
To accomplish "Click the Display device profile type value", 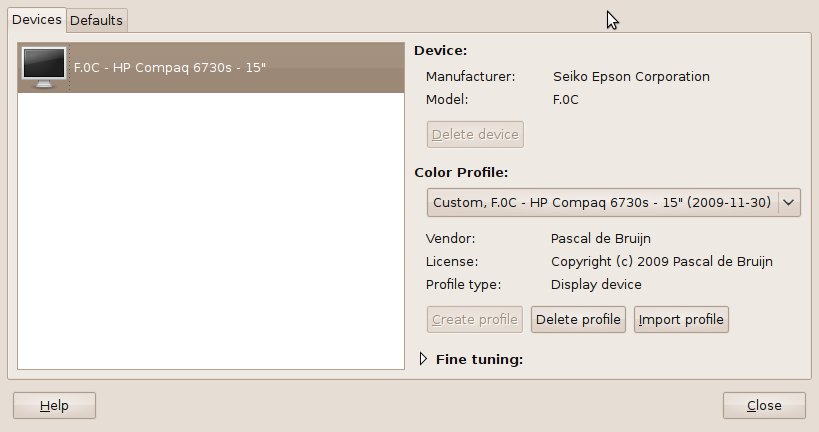I will pyautogui.click(x=596, y=285).
